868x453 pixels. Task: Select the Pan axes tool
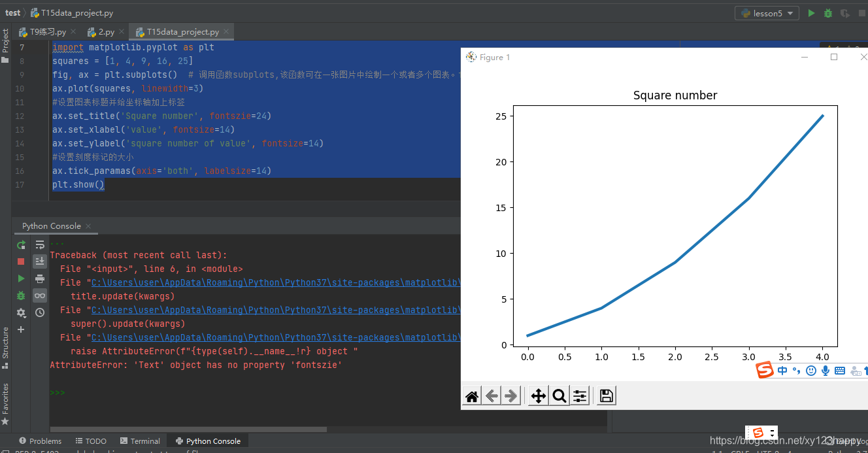(x=539, y=395)
